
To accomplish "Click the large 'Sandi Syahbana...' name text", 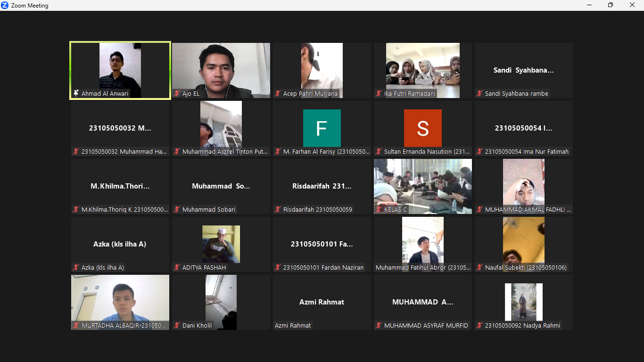I will [524, 70].
